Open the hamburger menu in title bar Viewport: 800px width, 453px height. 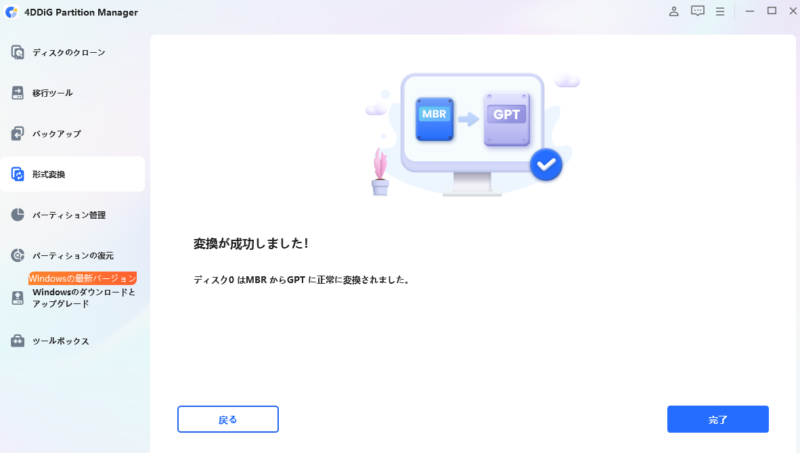[720, 11]
